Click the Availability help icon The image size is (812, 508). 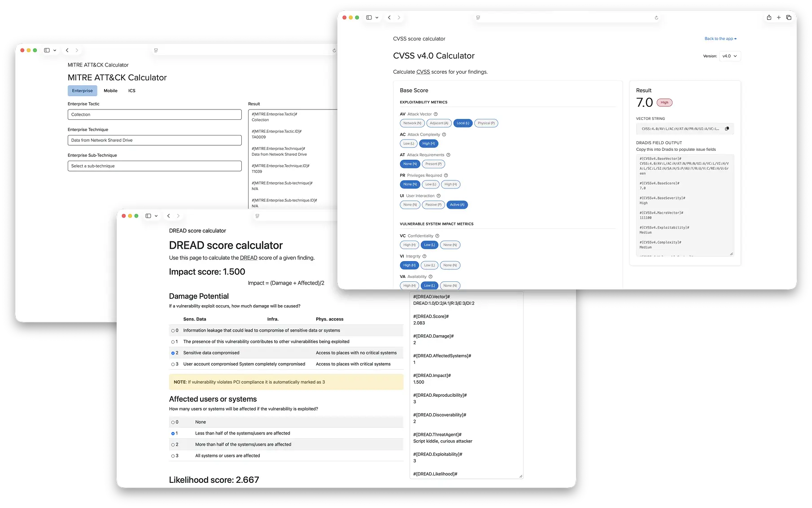coord(431,276)
